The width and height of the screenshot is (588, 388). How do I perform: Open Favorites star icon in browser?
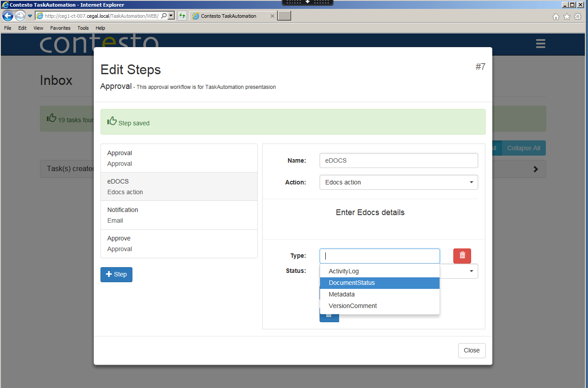pos(567,16)
